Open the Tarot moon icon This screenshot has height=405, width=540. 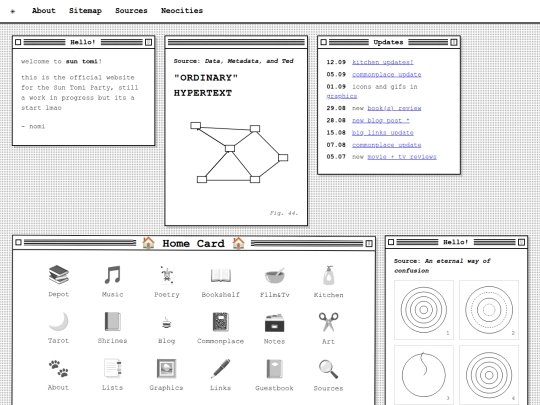59,321
